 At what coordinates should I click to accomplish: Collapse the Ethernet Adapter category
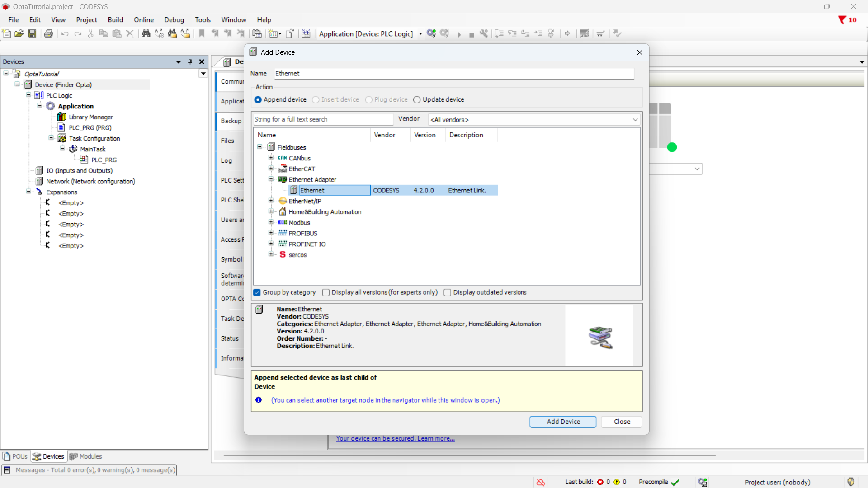click(x=271, y=179)
